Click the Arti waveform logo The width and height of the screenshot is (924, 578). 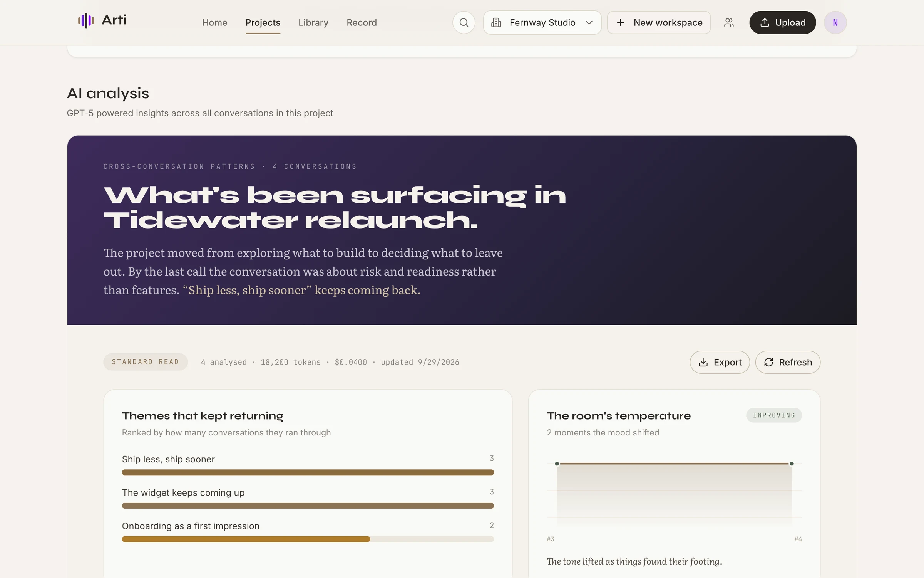[86, 20]
